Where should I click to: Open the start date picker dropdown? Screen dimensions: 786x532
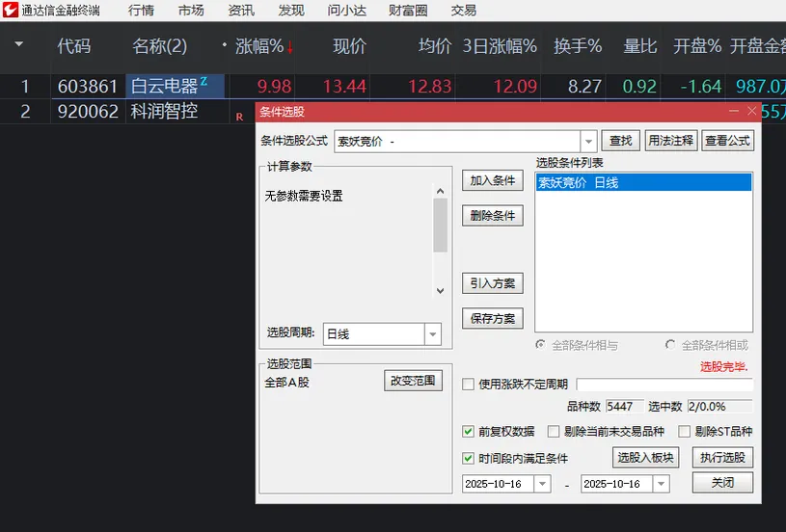542,484
